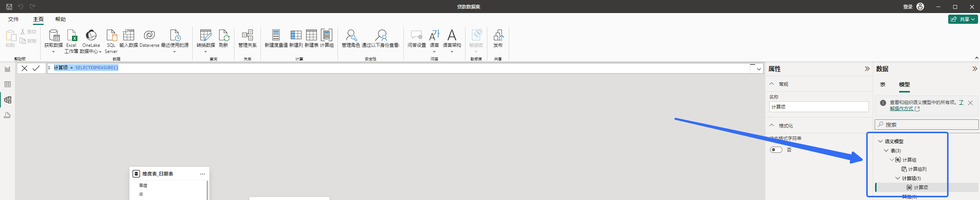The width and height of the screenshot is (980, 200).
Task: Click the 发布 (Publish) icon
Action: [498, 35]
